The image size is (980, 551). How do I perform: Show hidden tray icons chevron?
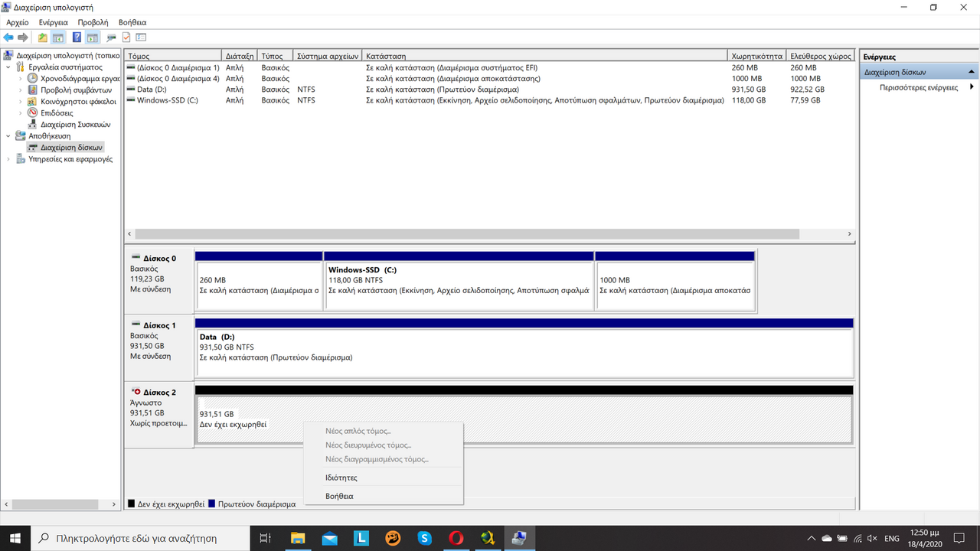click(812, 538)
